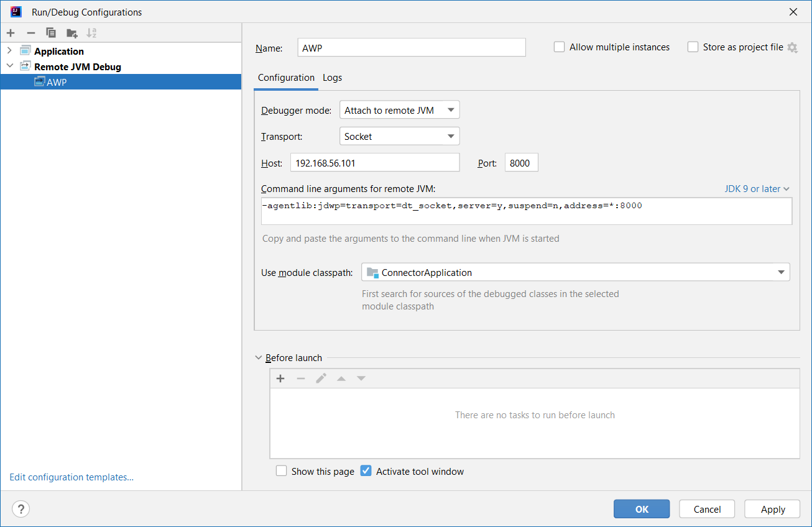The height and width of the screenshot is (527, 812).
Task: Check the Store as project file option
Action: click(693, 47)
